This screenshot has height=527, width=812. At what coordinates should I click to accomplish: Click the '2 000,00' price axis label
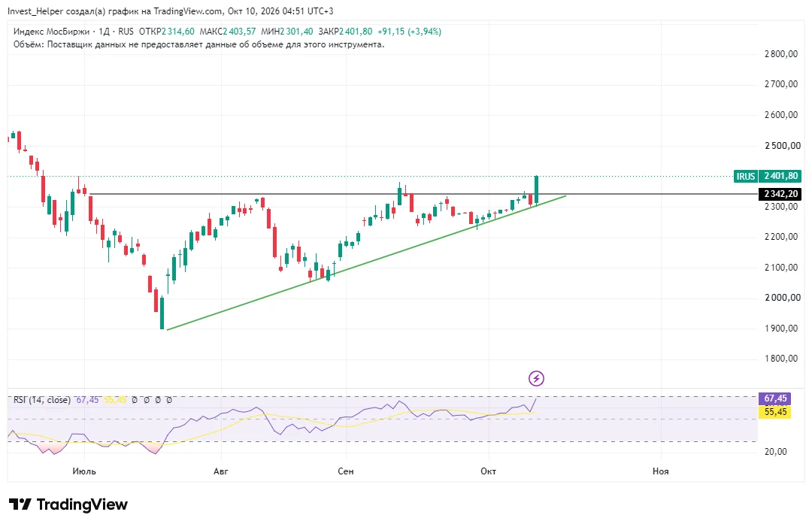(781, 298)
